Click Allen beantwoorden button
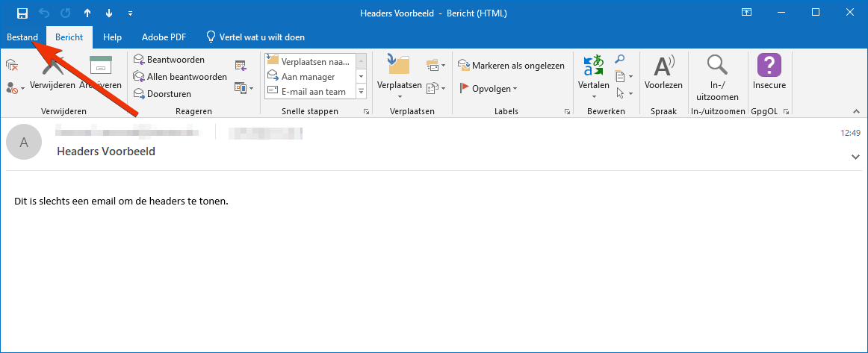 (180, 76)
